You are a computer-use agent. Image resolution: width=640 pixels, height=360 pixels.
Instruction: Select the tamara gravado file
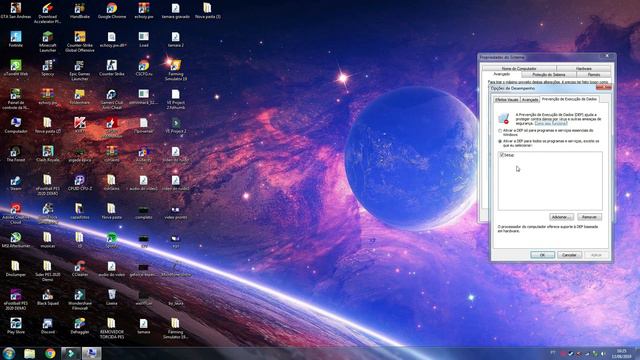[176, 11]
